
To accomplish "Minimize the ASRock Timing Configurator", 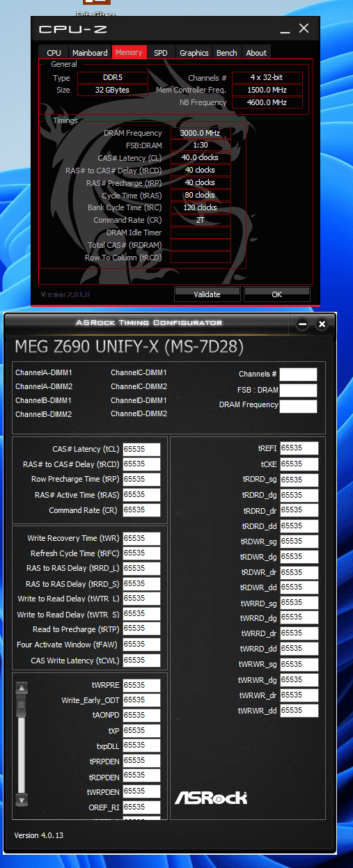I will [x=303, y=324].
